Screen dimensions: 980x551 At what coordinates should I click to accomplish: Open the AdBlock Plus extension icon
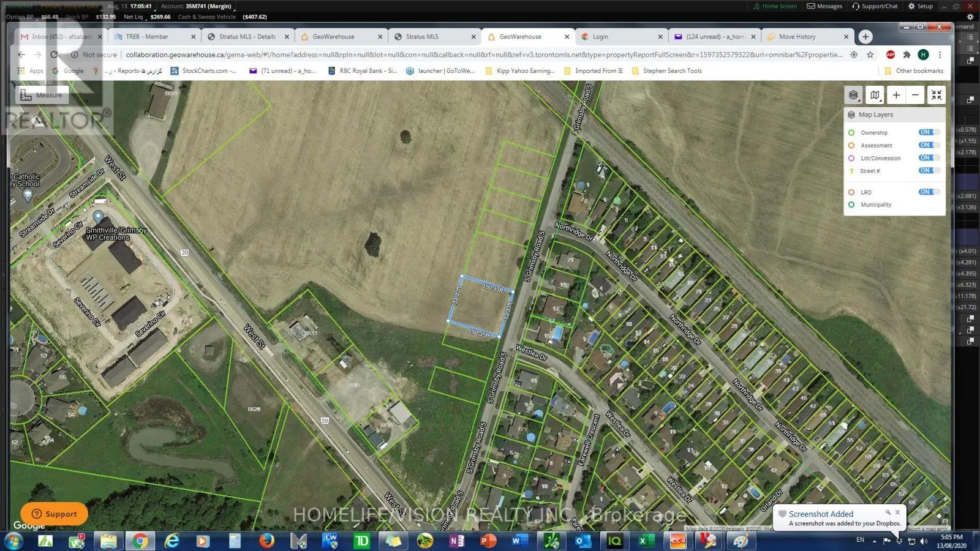pyautogui.click(x=891, y=54)
